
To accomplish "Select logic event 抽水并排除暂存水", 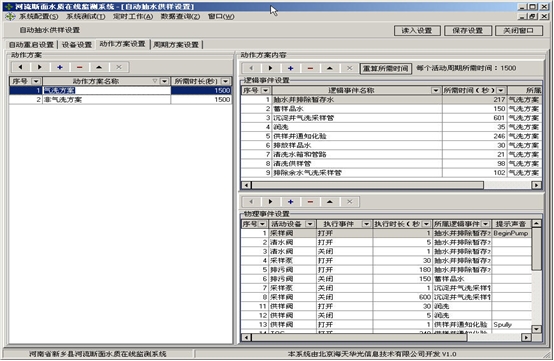I will coord(391,100).
